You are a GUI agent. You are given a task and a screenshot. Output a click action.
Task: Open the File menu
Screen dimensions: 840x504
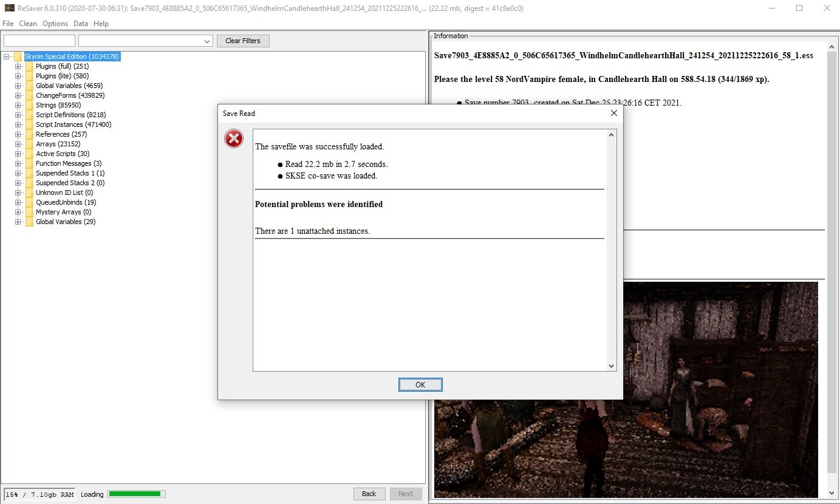coord(8,24)
